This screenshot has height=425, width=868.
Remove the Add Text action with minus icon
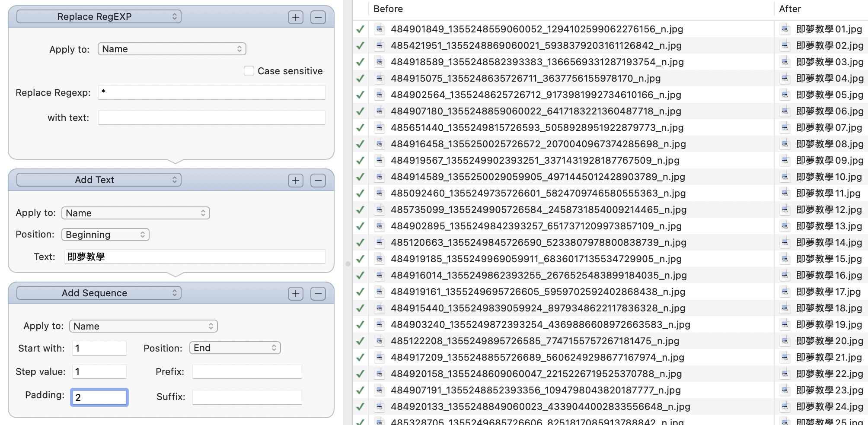point(318,181)
